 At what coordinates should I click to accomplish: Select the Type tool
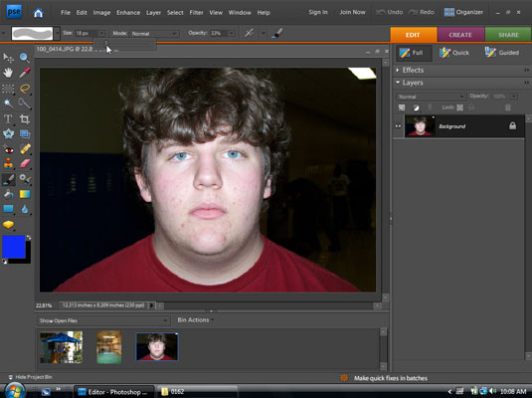pos(8,119)
